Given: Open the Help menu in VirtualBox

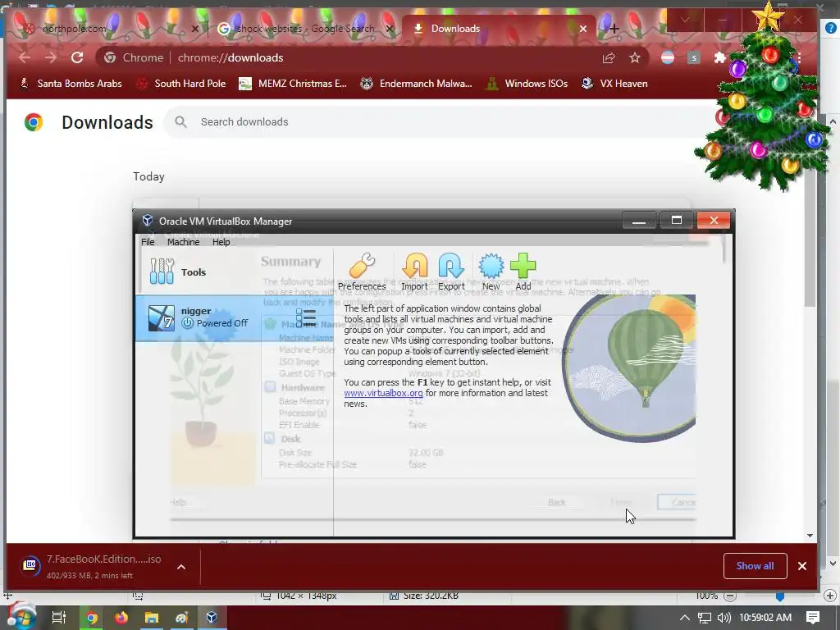Looking at the screenshot, I should [221, 242].
